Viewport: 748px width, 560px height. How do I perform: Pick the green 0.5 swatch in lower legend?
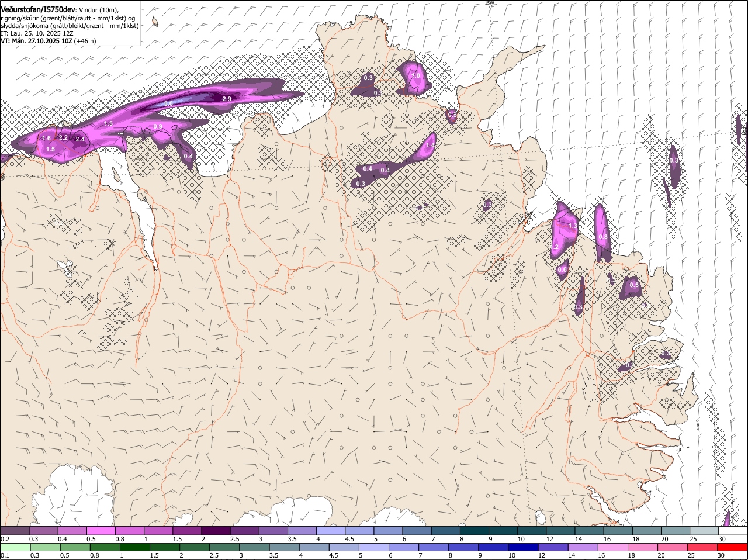point(75,547)
